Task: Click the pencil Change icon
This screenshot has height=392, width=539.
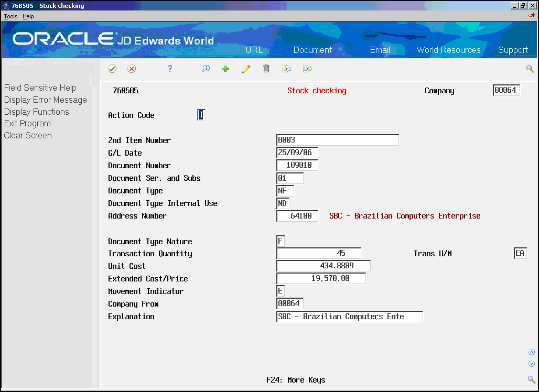Action: pyautogui.click(x=246, y=69)
